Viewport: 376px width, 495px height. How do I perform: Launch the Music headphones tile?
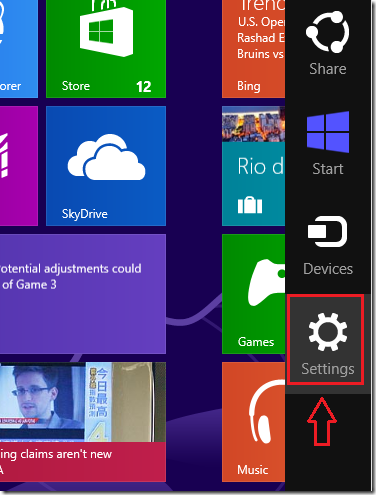pos(254,422)
